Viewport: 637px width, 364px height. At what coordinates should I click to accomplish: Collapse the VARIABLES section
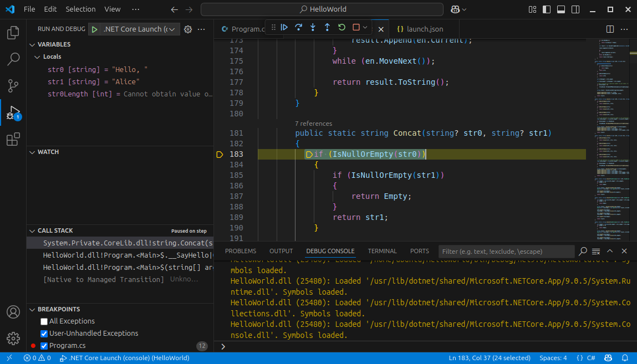(x=33, y=45)
